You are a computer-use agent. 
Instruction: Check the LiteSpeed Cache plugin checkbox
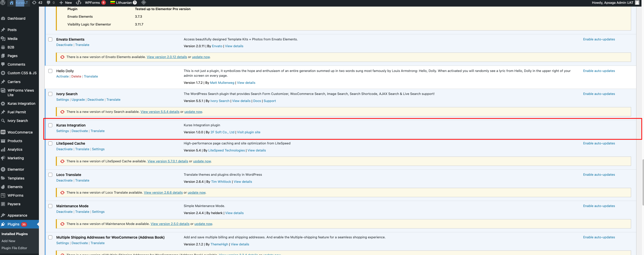[x=50, y=143]
